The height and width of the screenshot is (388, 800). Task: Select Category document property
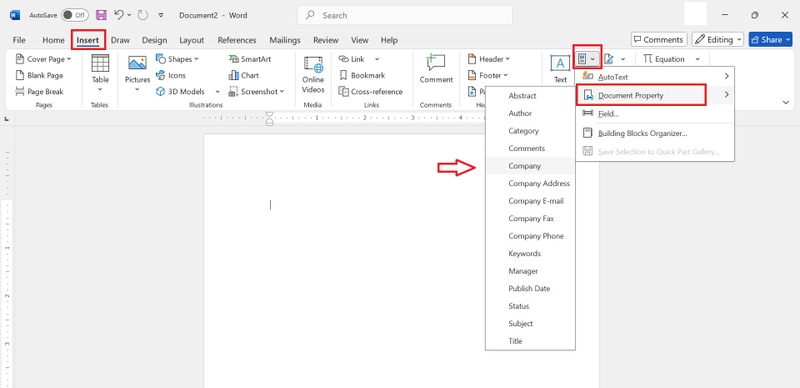530,131
